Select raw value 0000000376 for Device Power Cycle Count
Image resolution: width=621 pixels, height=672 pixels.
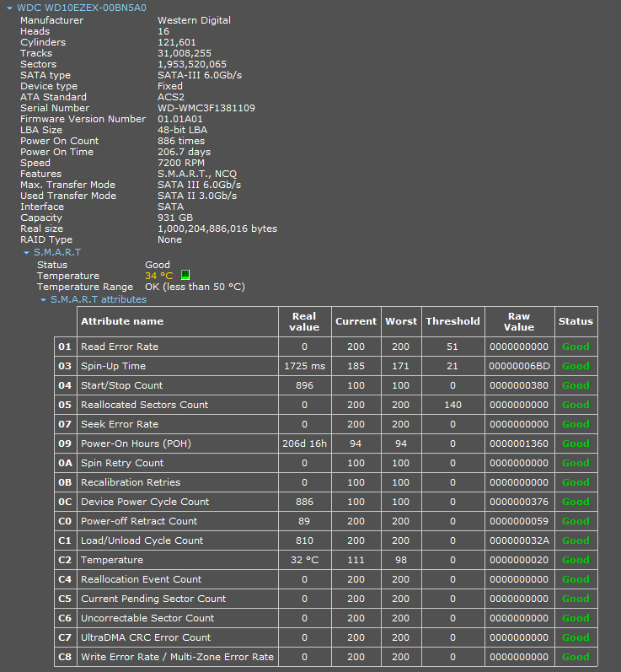pos(519,502)
